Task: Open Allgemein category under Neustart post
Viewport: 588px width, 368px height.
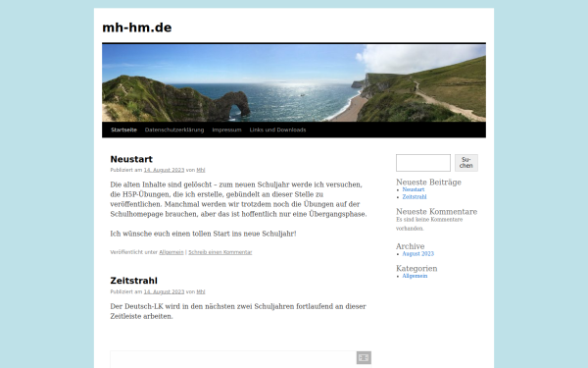Action: 171,252
